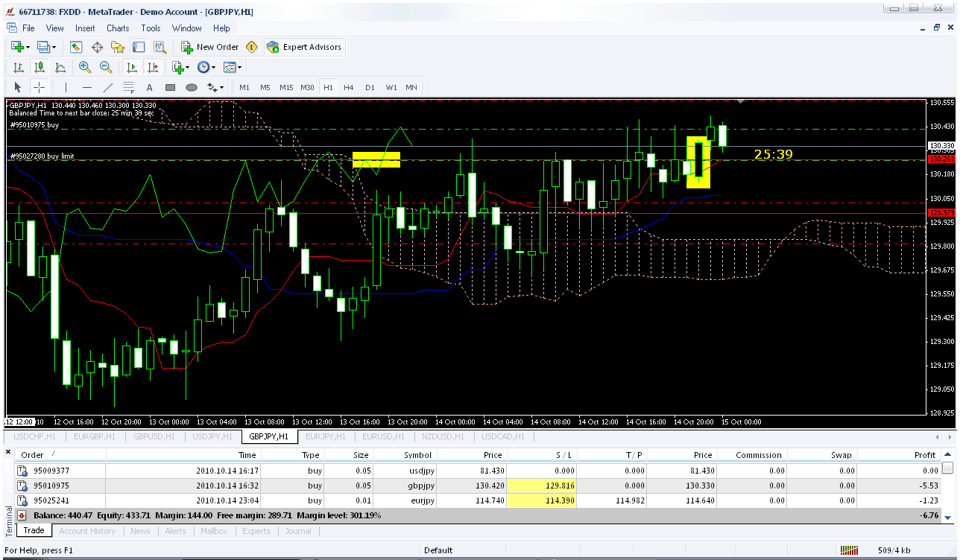Viewport: 960px width, 560px height.
Task: Expand the Periods dropdown arrow
Action: pos(214,67)
